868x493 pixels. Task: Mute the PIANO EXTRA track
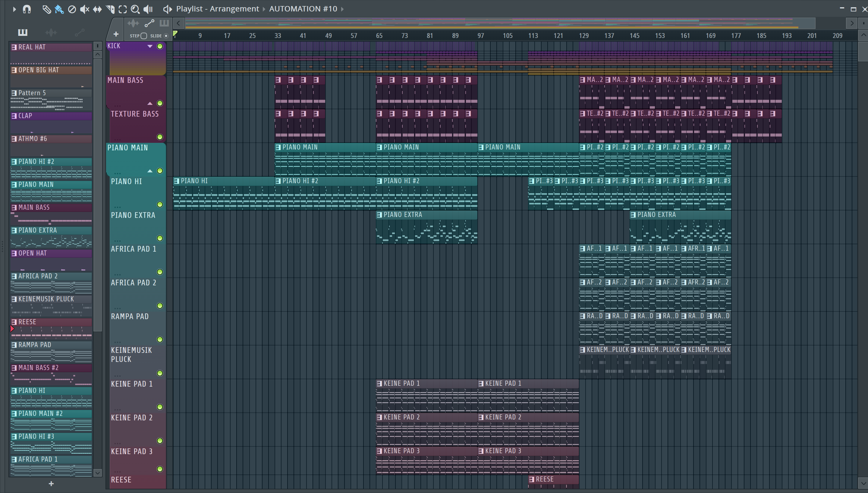tap(160, 238)
